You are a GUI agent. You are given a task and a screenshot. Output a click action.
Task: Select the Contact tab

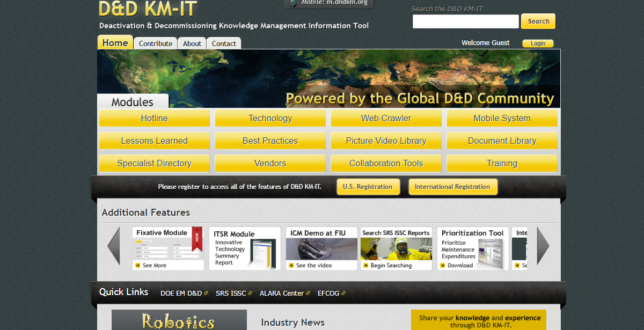[224, 43]
